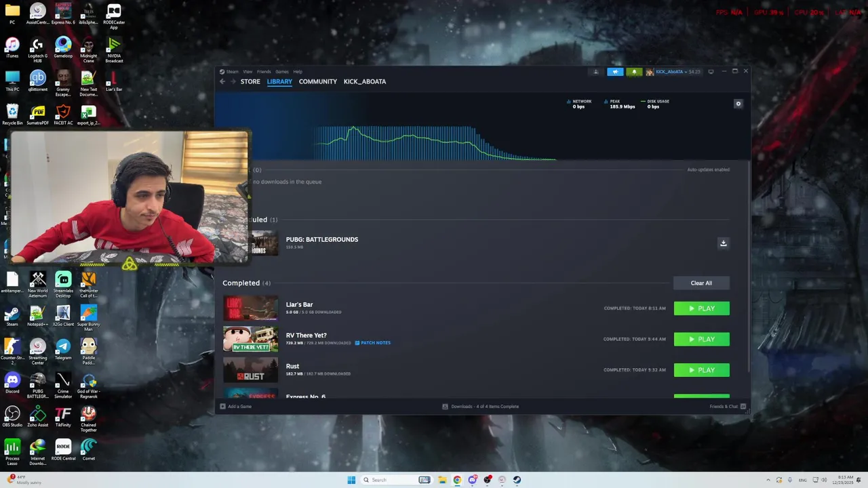868x488 pixels.
Task: Open the Games menu in Steam
Action: pyautogui.click(x=281, y=71)
